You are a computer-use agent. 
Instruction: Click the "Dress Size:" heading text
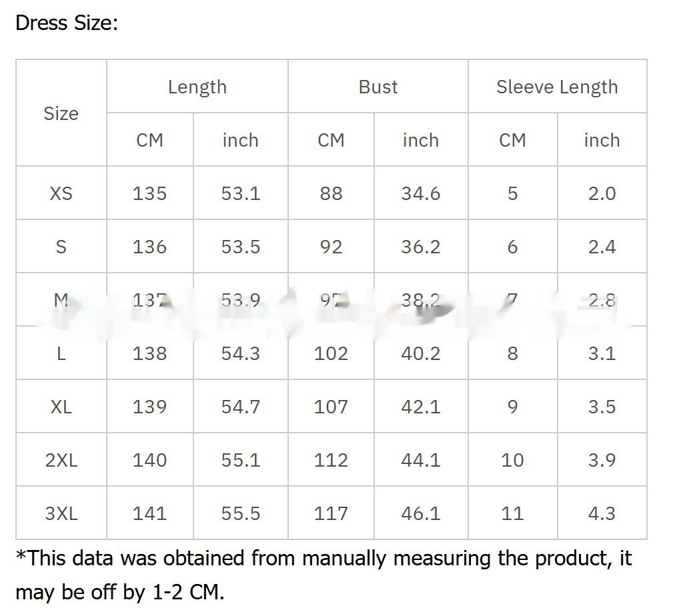pos(66,23)
